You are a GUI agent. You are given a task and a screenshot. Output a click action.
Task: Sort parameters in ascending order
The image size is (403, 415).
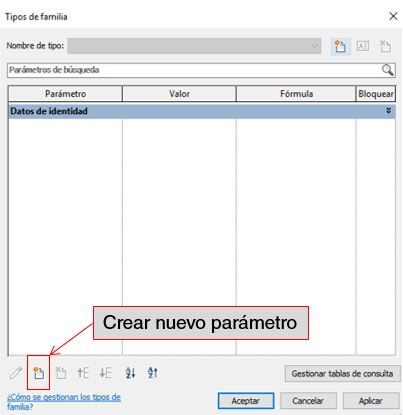130,373
